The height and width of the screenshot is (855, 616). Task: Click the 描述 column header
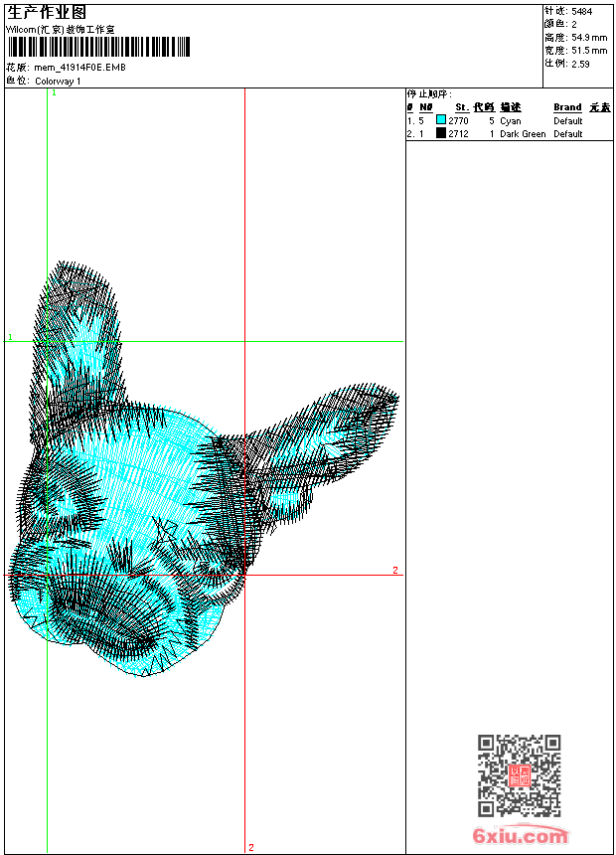(x=510, y=107)
